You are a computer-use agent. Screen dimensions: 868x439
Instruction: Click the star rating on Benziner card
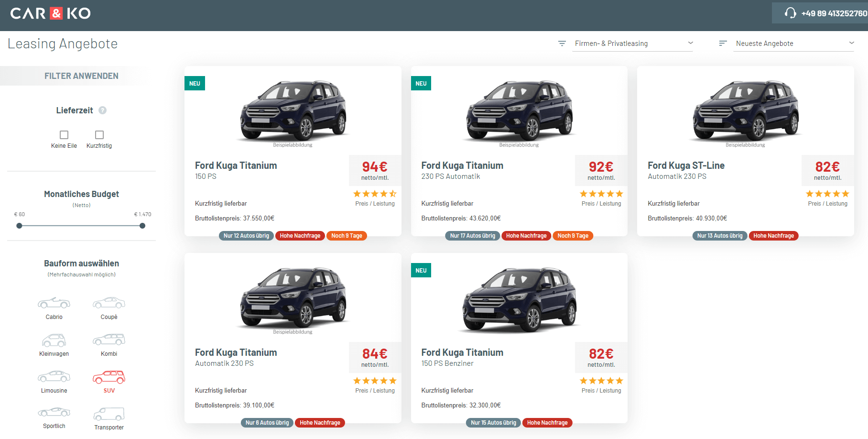coord(601,381)
